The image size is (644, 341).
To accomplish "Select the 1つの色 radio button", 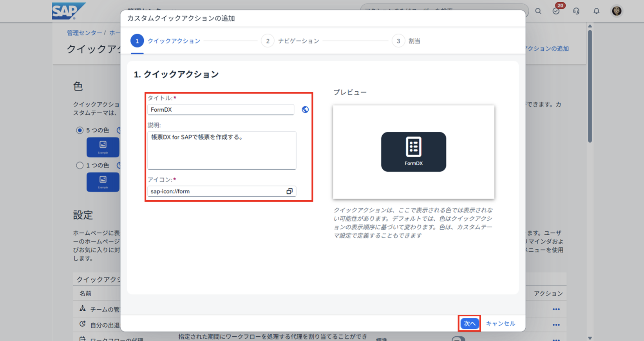I will pyautogui.click(x=80, y=165).
